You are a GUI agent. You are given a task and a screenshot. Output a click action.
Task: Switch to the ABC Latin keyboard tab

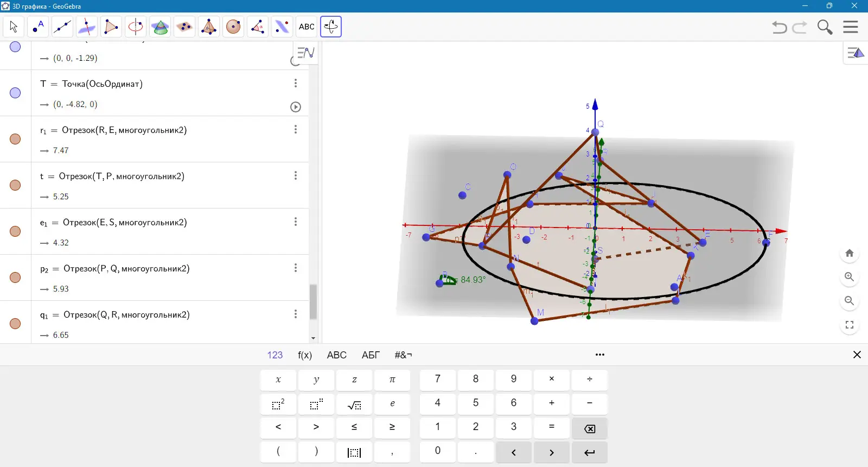click(336, 355)
